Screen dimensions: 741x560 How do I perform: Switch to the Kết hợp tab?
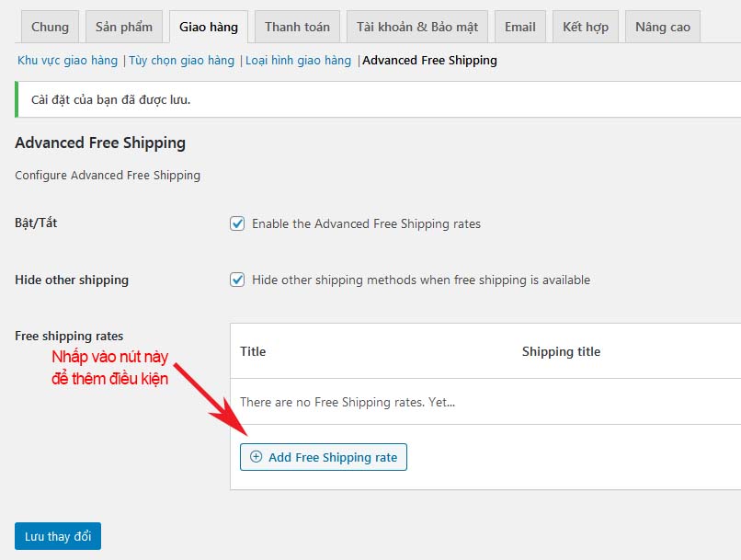coord(586,27)
